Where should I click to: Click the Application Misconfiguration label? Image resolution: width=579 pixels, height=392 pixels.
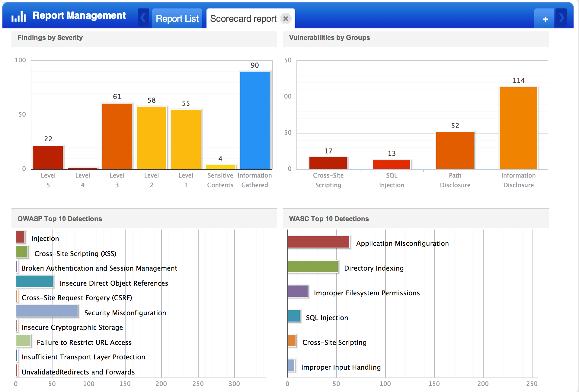coord(402,243)
